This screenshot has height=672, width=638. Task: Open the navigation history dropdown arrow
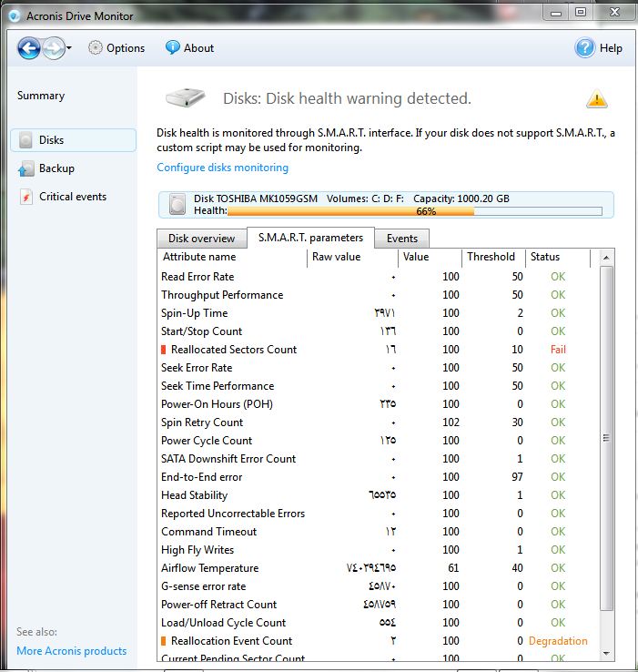pos(69,48)
